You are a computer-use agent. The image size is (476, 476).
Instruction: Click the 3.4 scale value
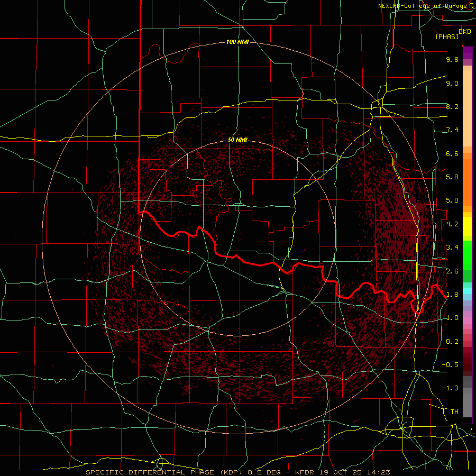click(x=452, y=248)
